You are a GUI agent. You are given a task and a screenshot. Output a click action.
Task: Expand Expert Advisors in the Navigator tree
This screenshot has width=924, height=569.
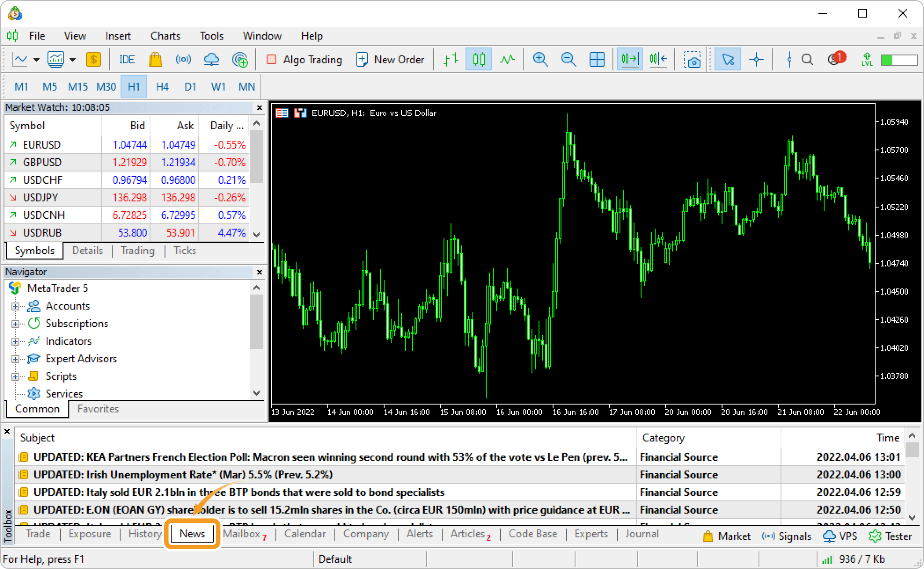(15, 358)
